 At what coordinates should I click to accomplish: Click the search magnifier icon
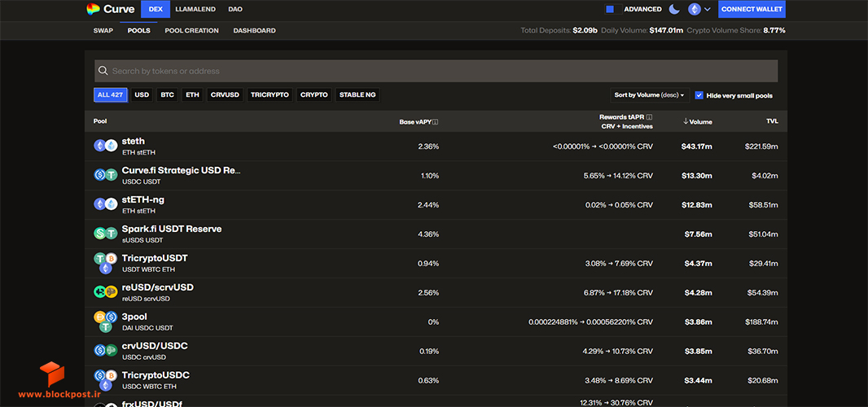coord(103,71)
